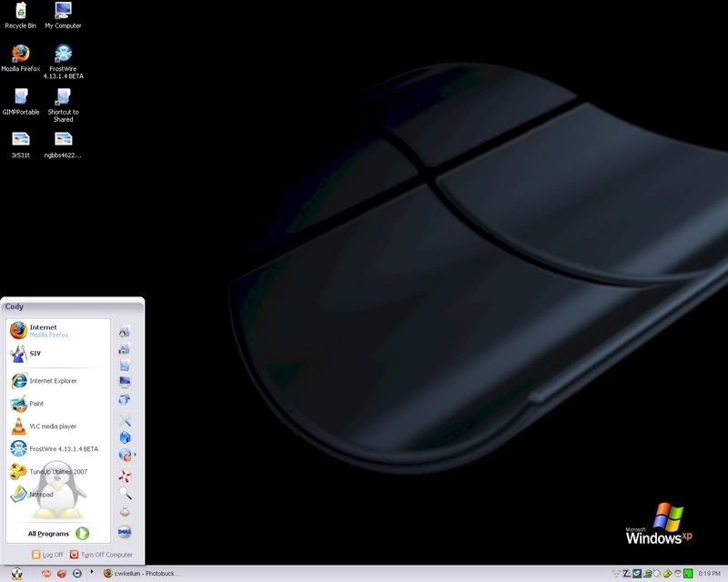This screenshot has width=728, height=582.
Task: Expand the submenu arrow beside the right-column globe icon
Action: 136,454
